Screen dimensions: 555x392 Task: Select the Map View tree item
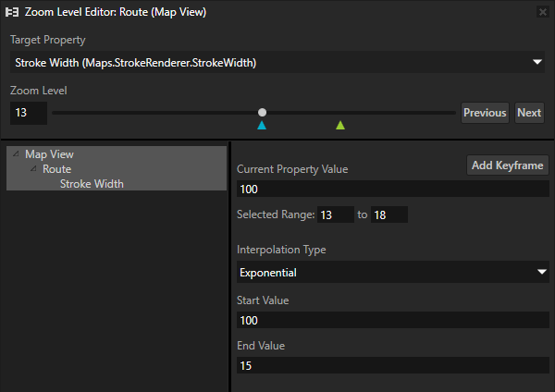49,154
